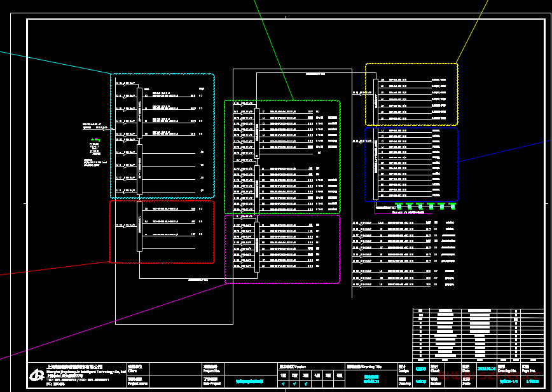Click the company logo in the title block
This screenshot has width=552, height=392.
(x=36, y=375)
